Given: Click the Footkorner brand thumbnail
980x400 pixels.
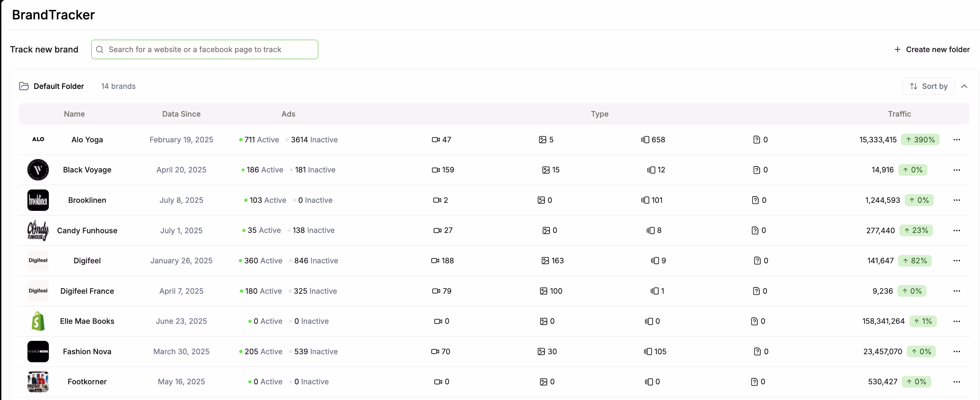Looking at the screenshot, I should (x=38, y=381).
